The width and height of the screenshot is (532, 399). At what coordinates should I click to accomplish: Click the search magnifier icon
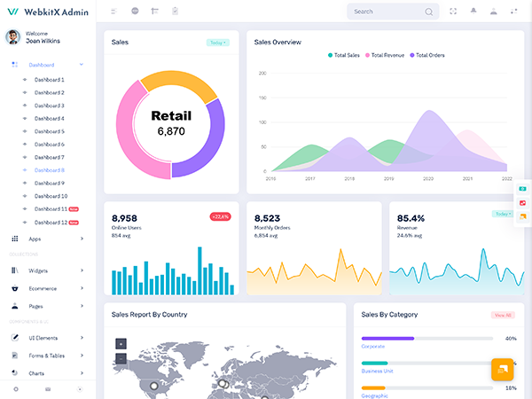[x=429, y=12]
